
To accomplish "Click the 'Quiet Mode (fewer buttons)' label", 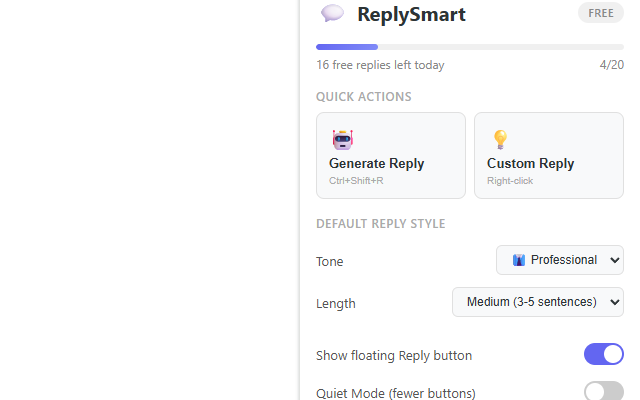I will 396,393.
